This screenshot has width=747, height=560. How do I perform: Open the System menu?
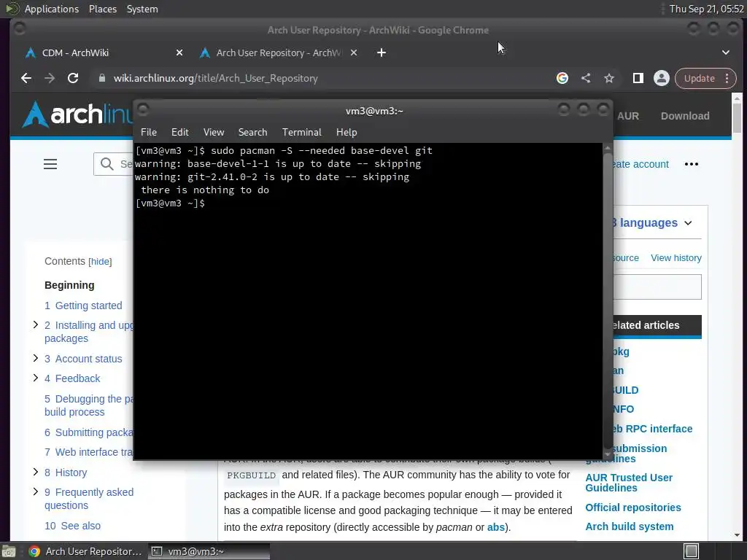pyautogui.click(x=142, y=9)
